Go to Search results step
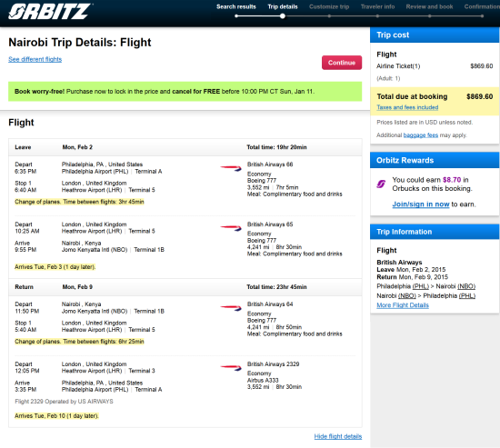This screenshot has height=448, width=500. click(236, 6)
